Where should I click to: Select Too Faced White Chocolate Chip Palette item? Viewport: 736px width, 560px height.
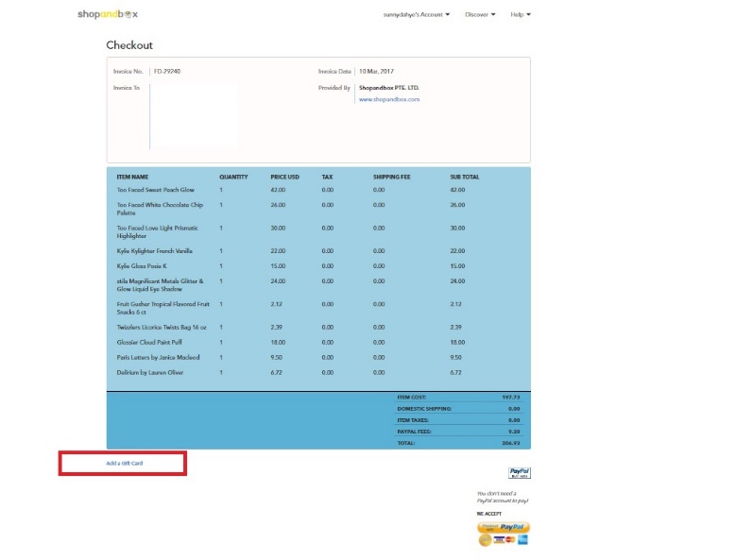pyautogui.click(x=160, y=209)
